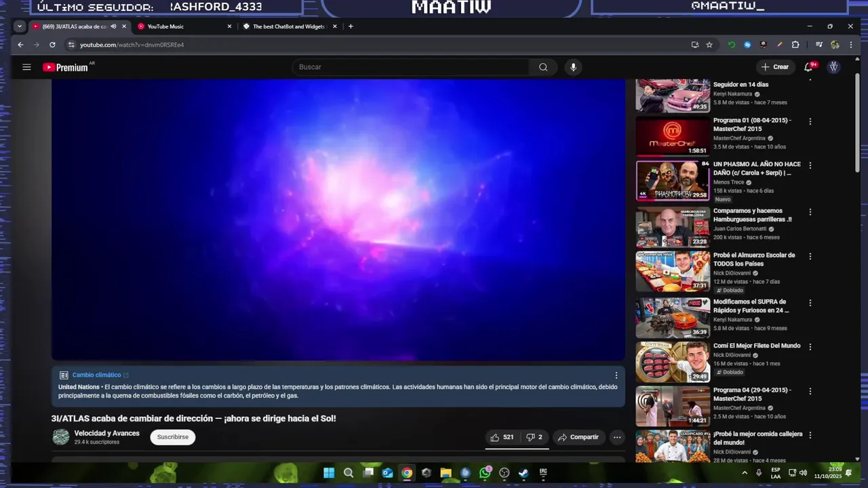Subscribe to Velocidad y Avances
The width and height of the screenshot is (868, 488).
click(173, 437)
